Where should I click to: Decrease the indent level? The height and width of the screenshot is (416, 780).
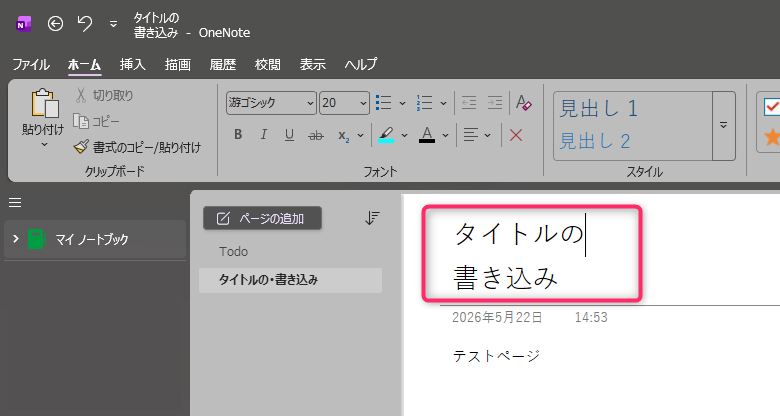(x=469, y=103)
